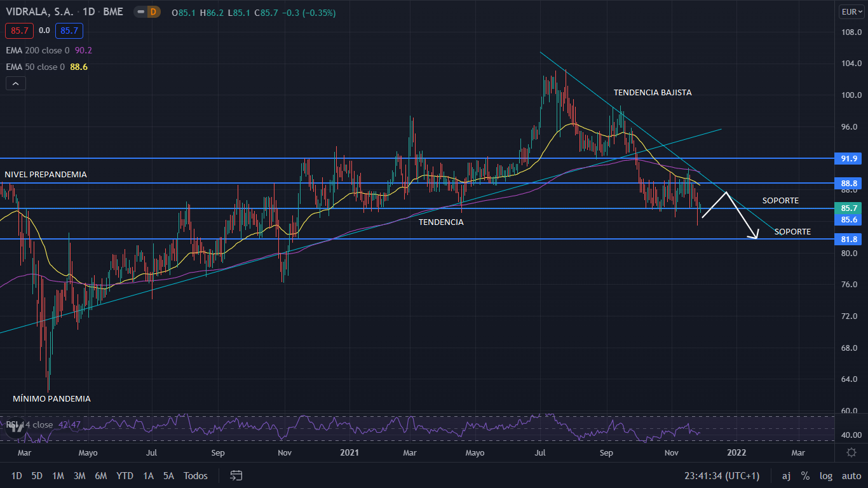This screenshot has width=868, height=488.
Task: Toggle the aj dividend adjustment option
Action: (x=786, y=475)
